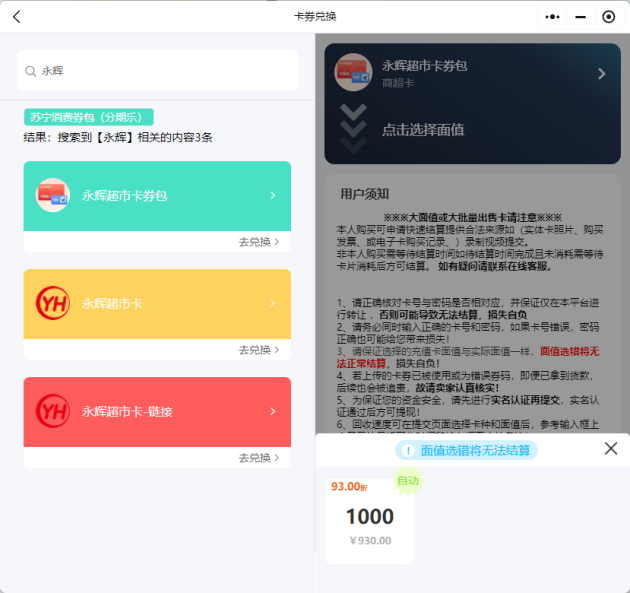Viewport: 630px width, 593px height.
Task: Click the YH logo on the yellow 永辉超市卡 card
Action: 53,303
